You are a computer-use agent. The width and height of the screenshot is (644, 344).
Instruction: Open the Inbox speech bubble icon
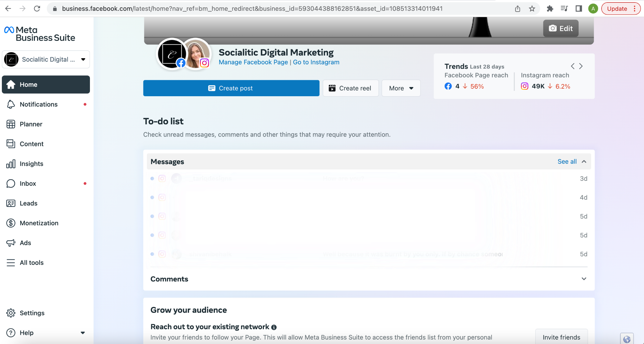tap(11, 184)
